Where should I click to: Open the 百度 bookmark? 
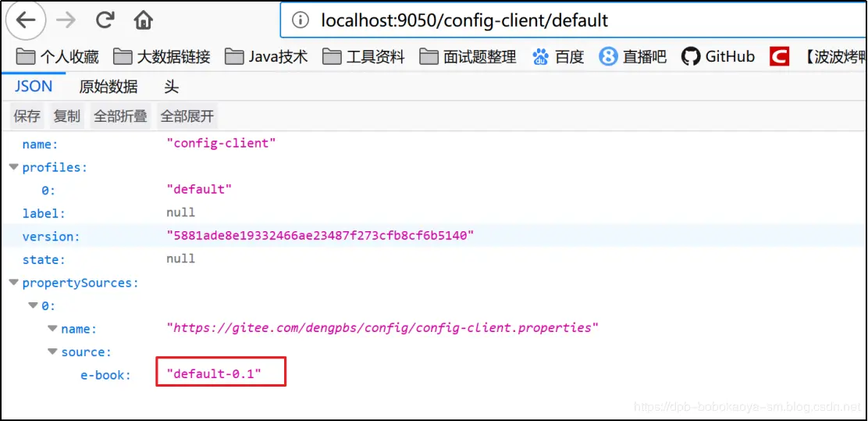(x=559, y=56)
